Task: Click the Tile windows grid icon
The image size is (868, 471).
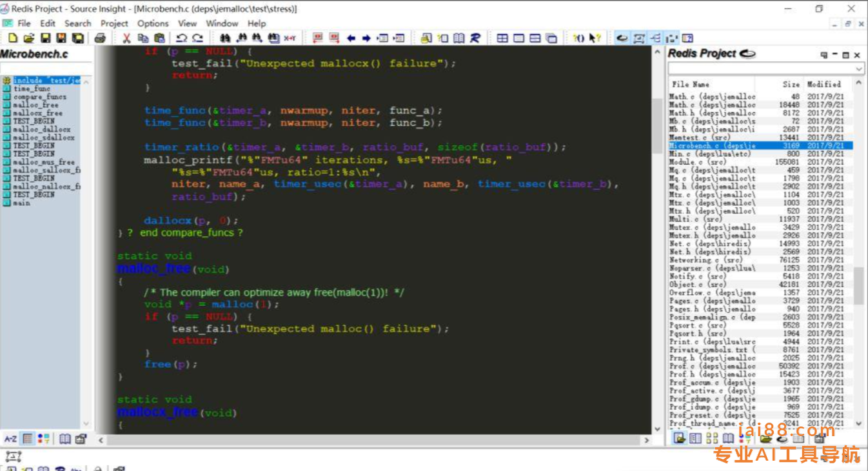Action: coord(502,38)
